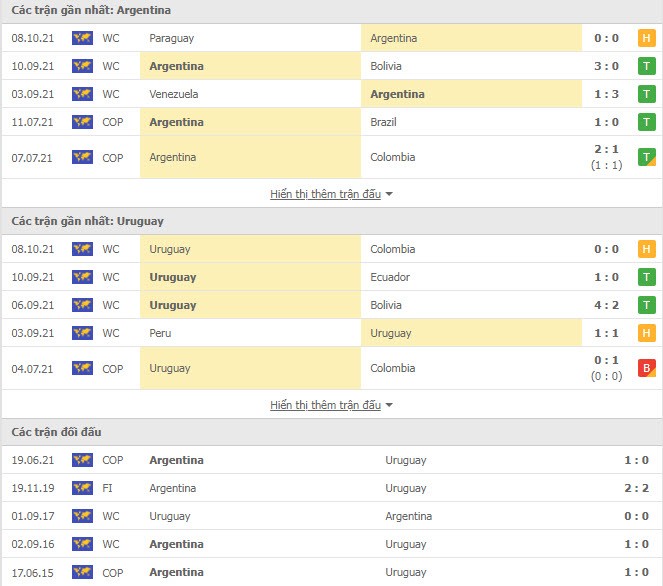The height and width of the screenshot is (586, 663).
Task: Expand more Uruguay matches with 'Hiển thị thêm trận đấu'
Action: (x=331, y=405)
